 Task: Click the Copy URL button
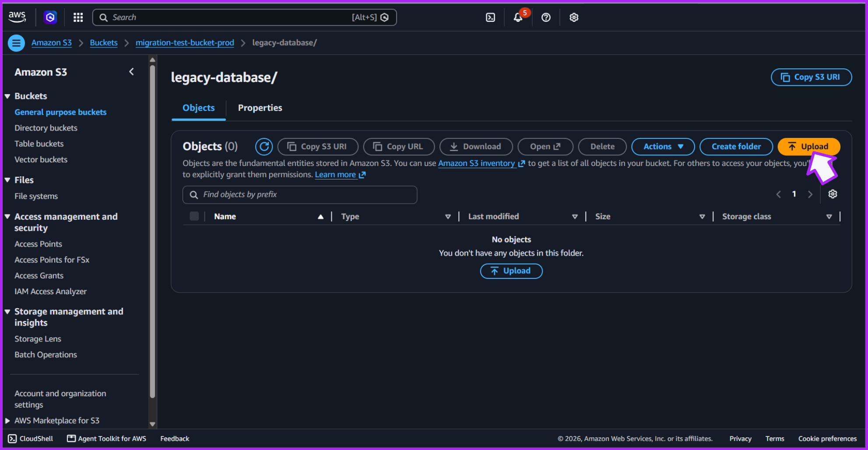coord(399,147)
